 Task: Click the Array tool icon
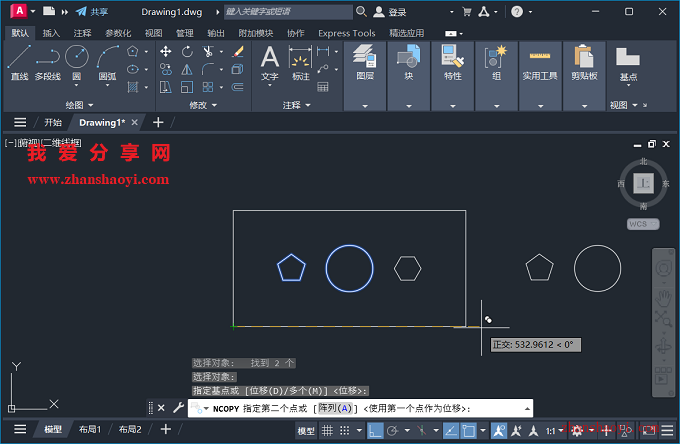208,87
